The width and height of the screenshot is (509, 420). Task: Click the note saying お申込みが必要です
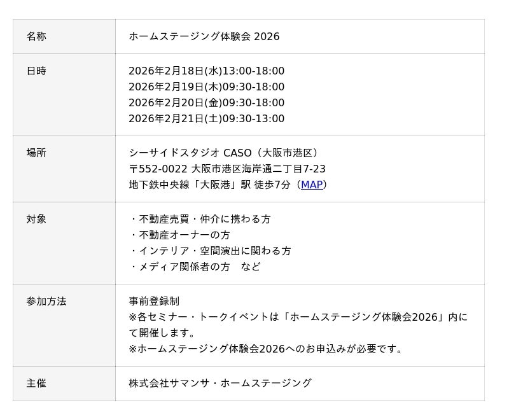(266, 349)
